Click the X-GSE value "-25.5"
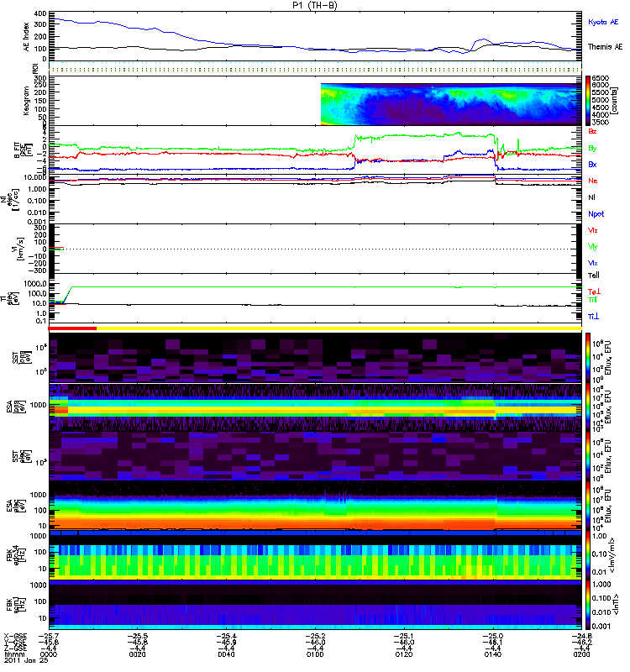Image resolution: width=630 pixels, height=672 pixels. (x=137, y=636)
